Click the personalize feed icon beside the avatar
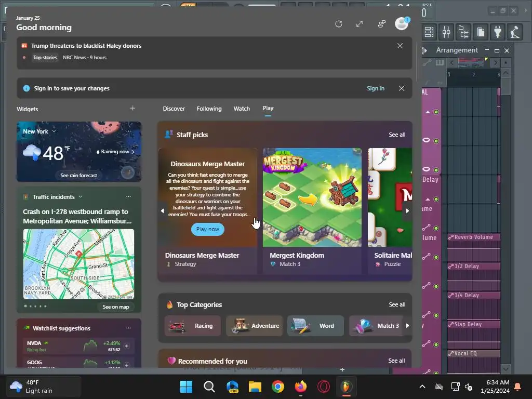 click(382, 24)
